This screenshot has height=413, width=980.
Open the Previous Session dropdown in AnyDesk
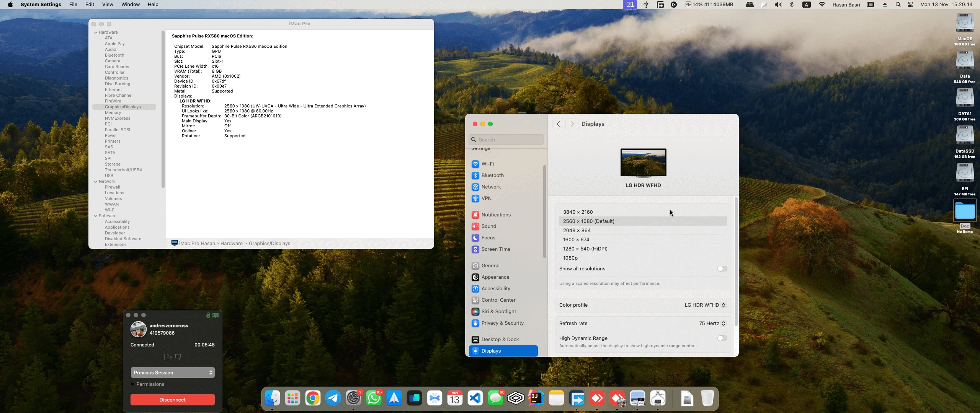tap(173, 372)
